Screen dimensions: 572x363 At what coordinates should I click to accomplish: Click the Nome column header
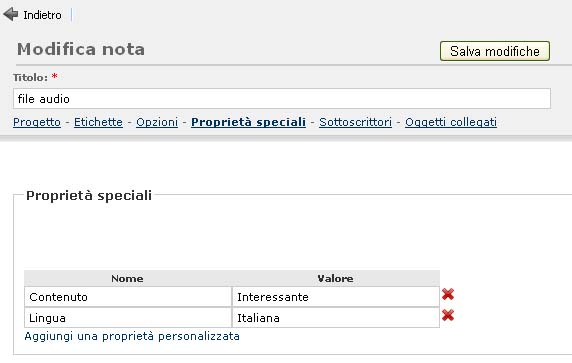[127, 279]
